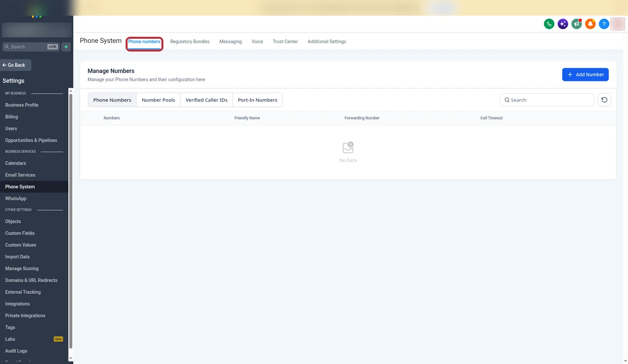Open Opportunities & Pipelines settings
628x364 pixels.
click(31, 140)
